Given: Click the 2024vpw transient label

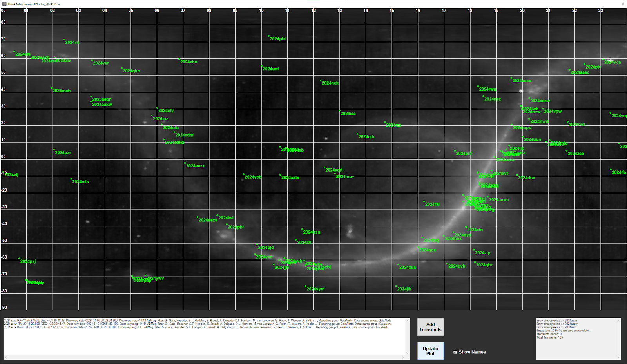Looking at the screenshot, I should (553, 112).
